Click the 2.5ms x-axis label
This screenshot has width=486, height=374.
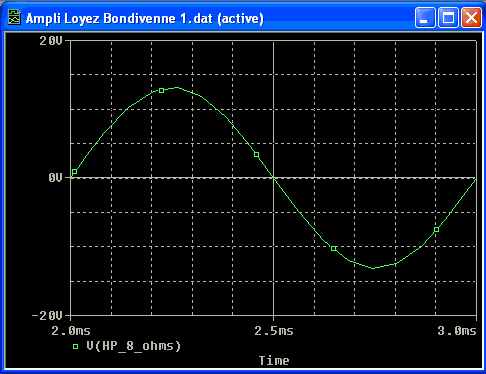click(x=274, y=331)
